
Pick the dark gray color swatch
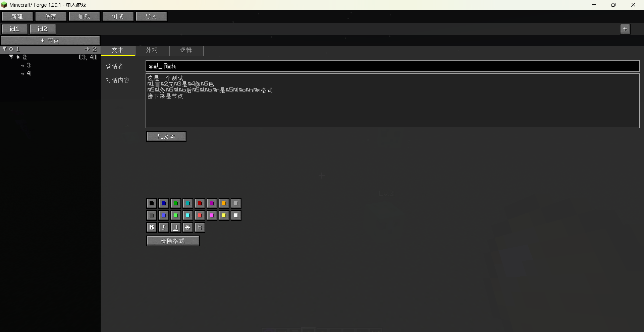(x=152, y=215)
